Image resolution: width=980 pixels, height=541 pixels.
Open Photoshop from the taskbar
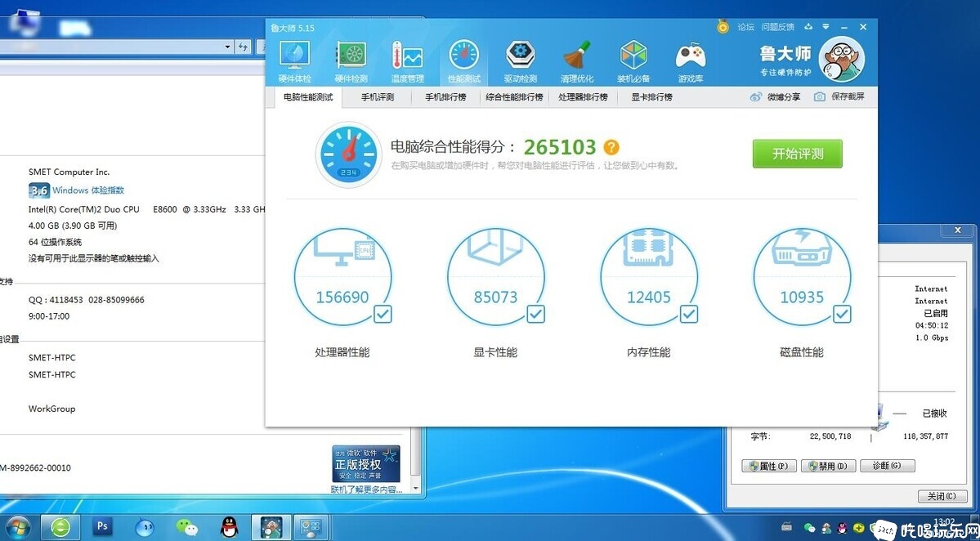pyautogui.click(x=102, y=527)
